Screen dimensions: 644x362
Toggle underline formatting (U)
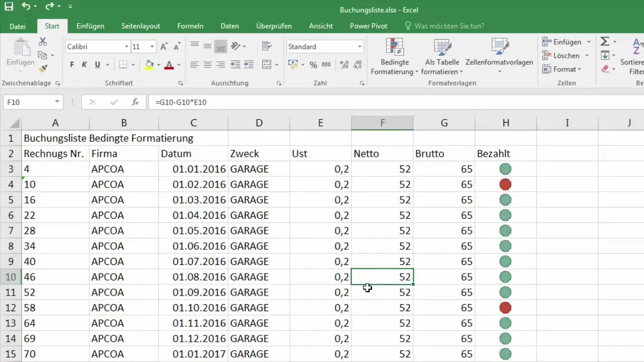[x=97, y=64]
